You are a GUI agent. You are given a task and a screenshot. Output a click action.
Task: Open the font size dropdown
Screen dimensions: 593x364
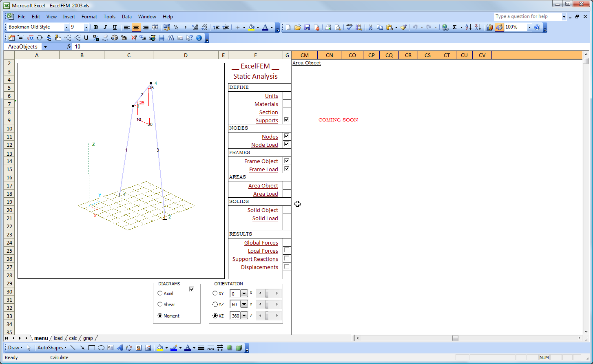[86, 27]
